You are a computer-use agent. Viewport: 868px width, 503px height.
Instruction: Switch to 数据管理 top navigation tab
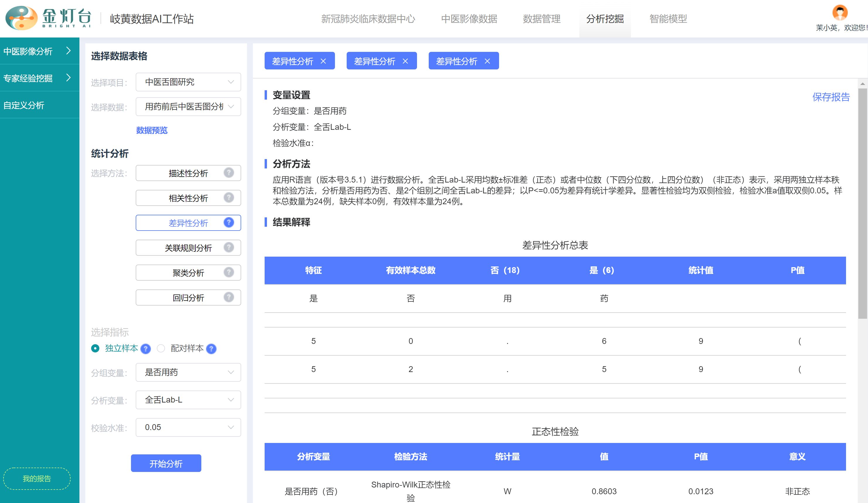[x=542, y=19]
